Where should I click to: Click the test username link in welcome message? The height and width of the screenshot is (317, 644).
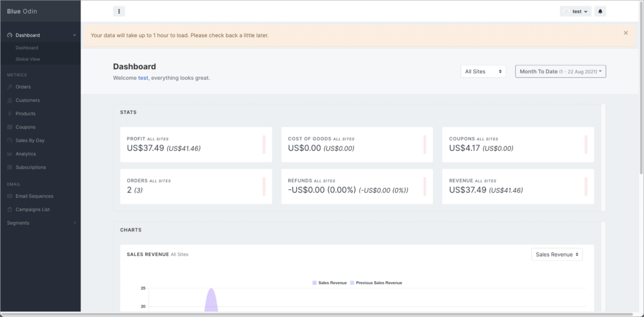click(143, 77)
